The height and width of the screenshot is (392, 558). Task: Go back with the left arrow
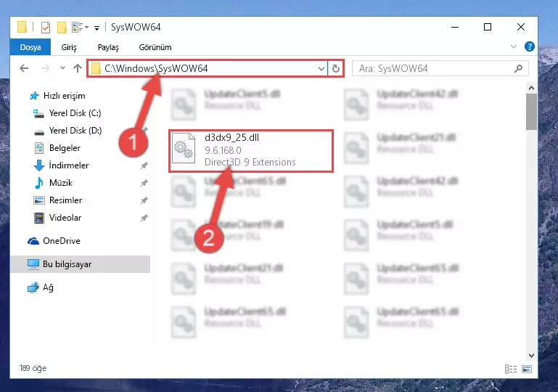[x=24, y=68]
